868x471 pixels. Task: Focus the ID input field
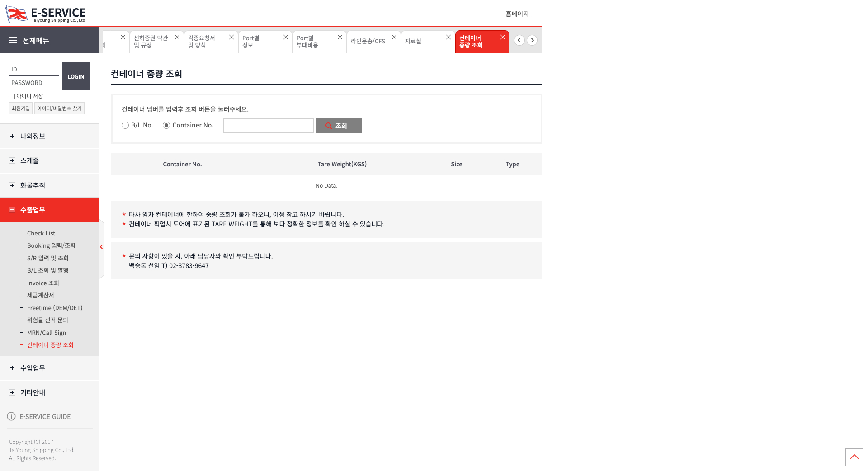(x=34, y=69)
